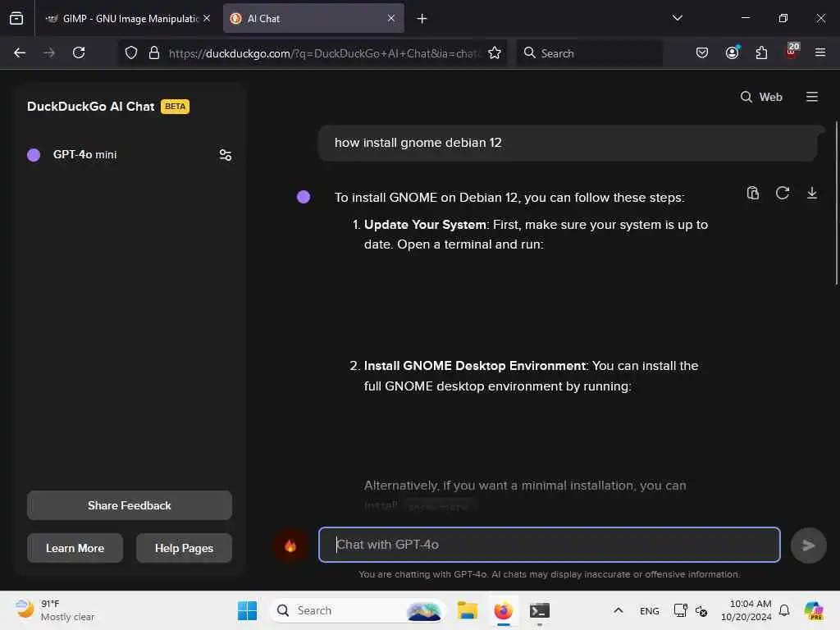Focus the Chat with GPT-4o field
Screen dimensions: 840x630
coord(549,545)
